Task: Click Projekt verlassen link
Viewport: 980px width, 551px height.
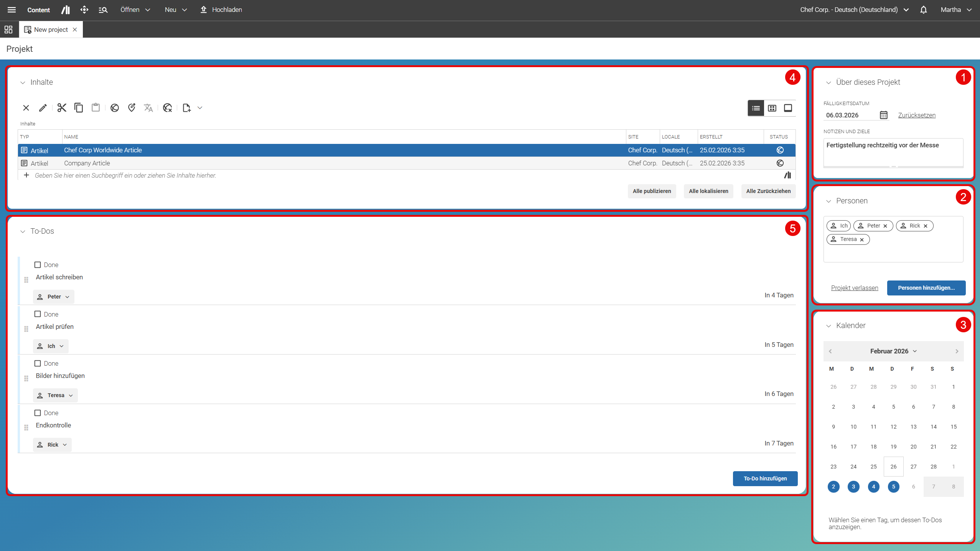Action: point(855,288)
